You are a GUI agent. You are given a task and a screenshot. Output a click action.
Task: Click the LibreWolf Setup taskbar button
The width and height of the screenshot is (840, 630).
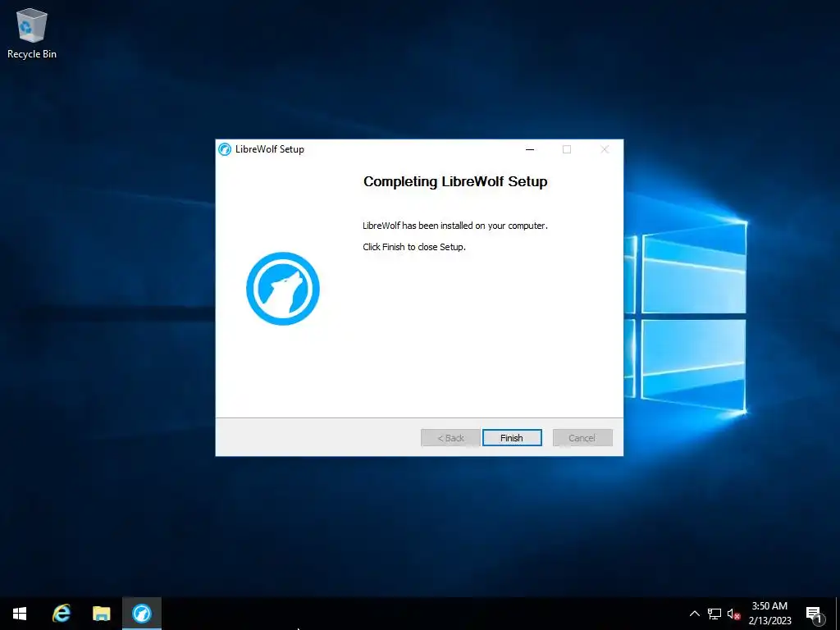(x=142, y=614)
